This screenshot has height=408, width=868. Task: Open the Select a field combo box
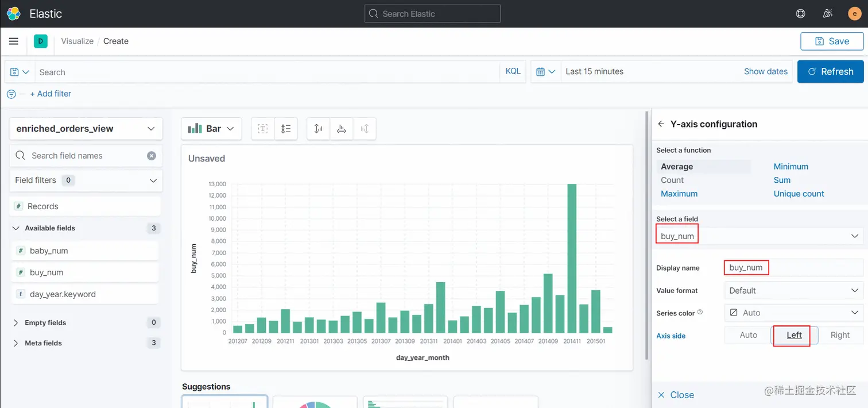(759, 236)
